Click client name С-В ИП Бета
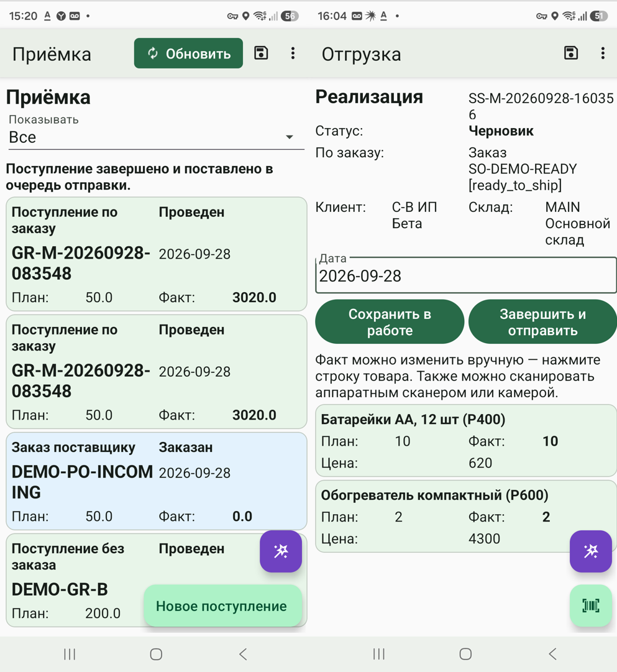This screenshot has height=672, width=617. pos(414,215)
